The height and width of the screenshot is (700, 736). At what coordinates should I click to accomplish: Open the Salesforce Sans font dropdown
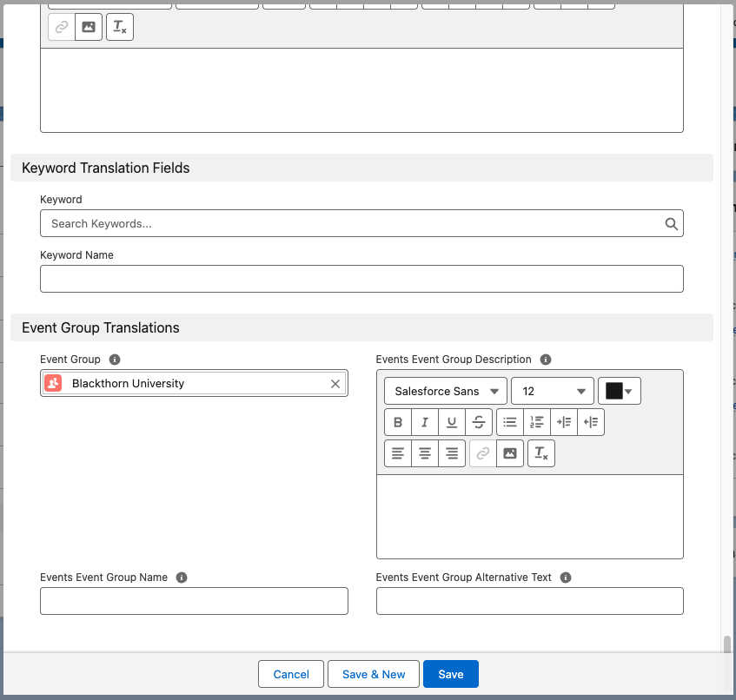pos(446,392)
